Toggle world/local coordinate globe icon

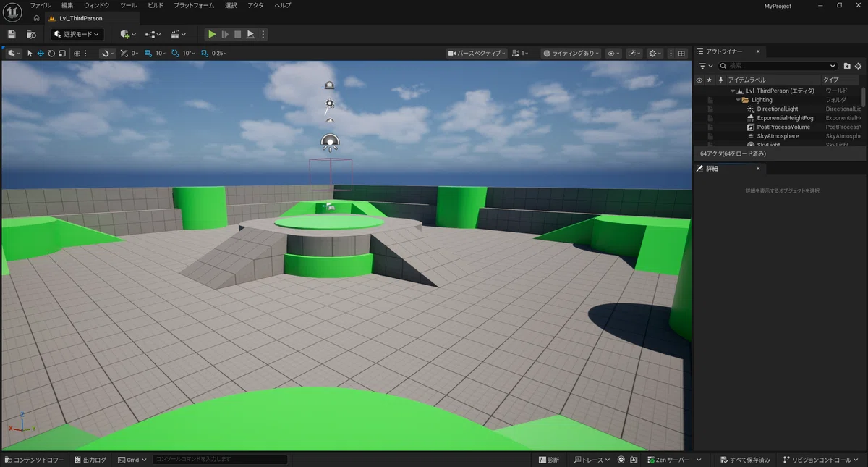point(76,53)
